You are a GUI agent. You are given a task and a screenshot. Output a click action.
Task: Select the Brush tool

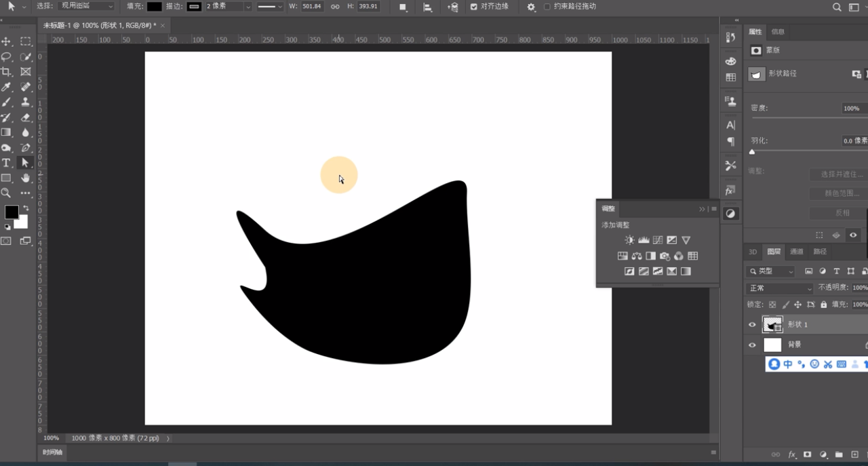tap(7, 102)
